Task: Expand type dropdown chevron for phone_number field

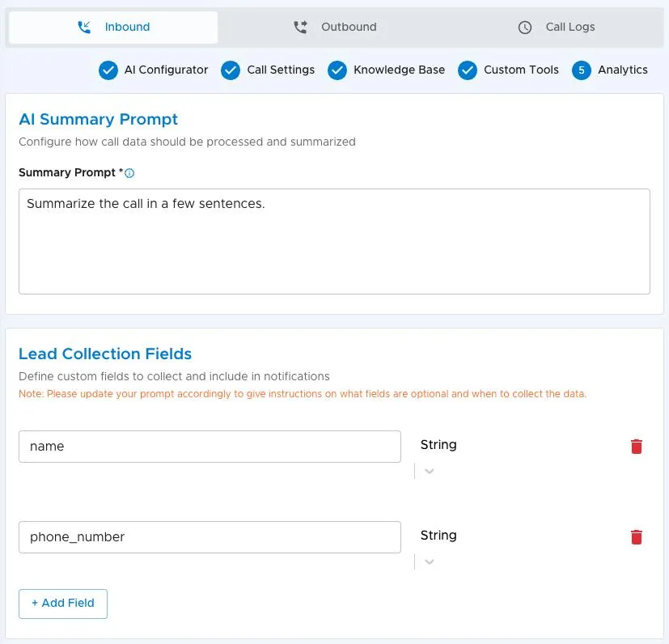Action: tap(430, 561)
